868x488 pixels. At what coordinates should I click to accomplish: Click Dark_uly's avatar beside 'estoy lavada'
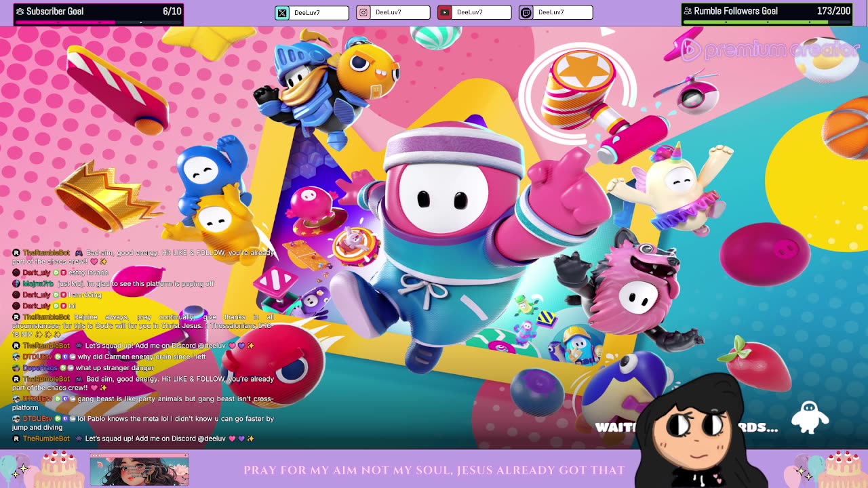point(16,272)
